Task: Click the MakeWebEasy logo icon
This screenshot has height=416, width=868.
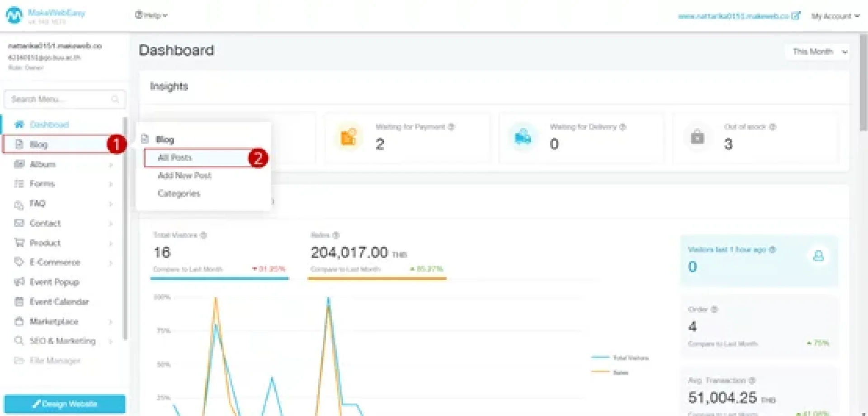Action: (x=14, y=15)
